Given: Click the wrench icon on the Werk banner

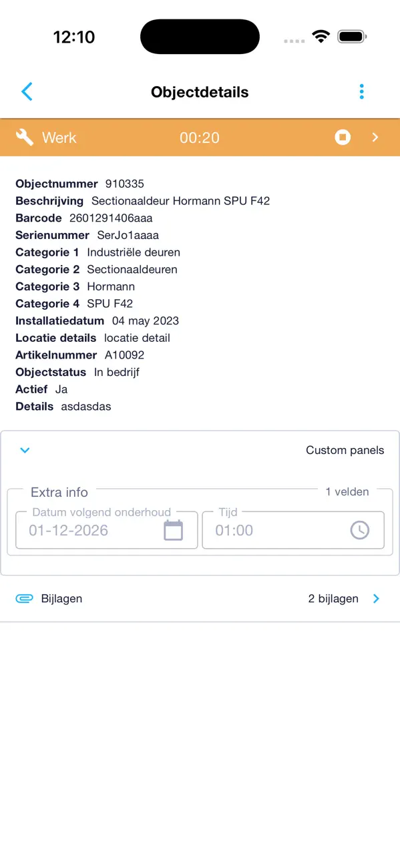Looking at the screenshot, I should pos(24,136).
